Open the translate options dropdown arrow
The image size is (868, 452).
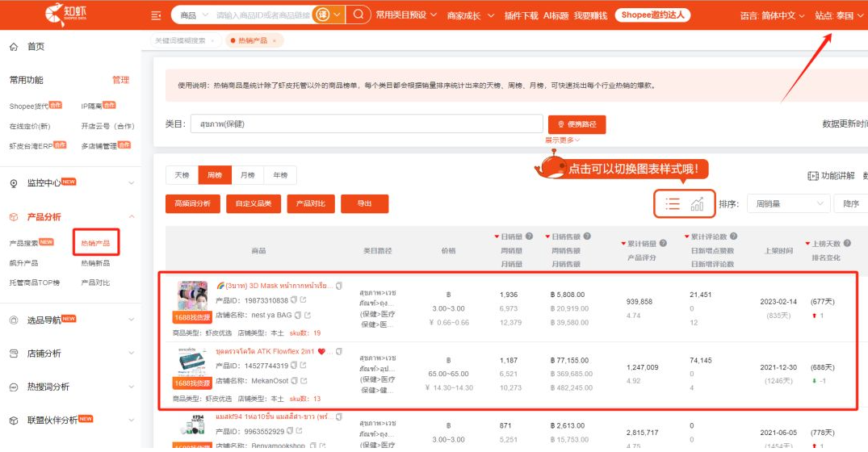(337, 15)
